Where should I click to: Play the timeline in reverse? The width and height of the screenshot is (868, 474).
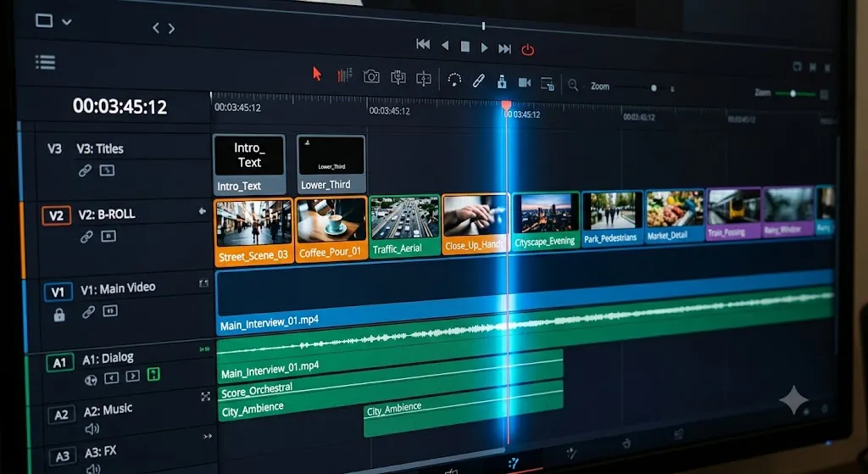[444, 46]
